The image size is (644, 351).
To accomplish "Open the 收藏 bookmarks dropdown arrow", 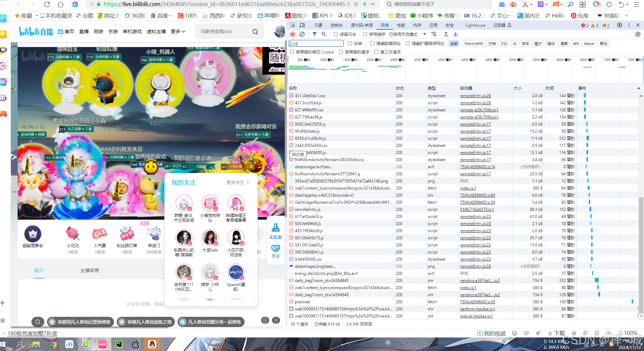I will pyautogui.click(x=37, y=16).
